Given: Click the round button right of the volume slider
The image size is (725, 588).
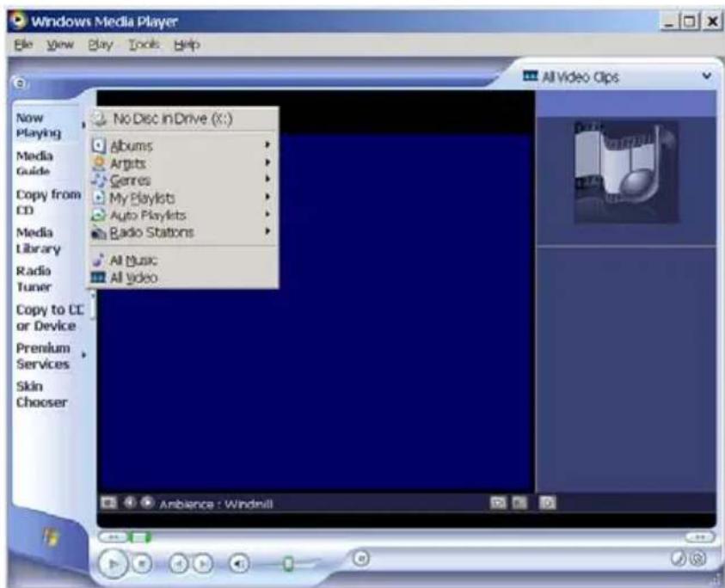Looking at the screenshot, I should [361, 559].
